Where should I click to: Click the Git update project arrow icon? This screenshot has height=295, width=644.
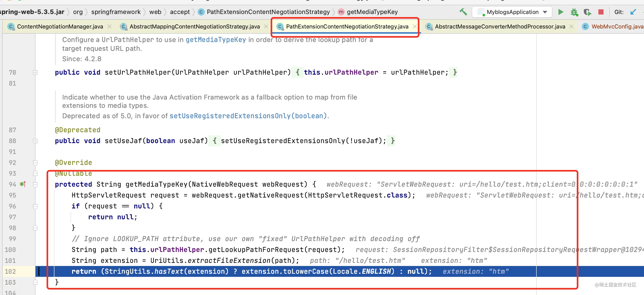[633, 12]
